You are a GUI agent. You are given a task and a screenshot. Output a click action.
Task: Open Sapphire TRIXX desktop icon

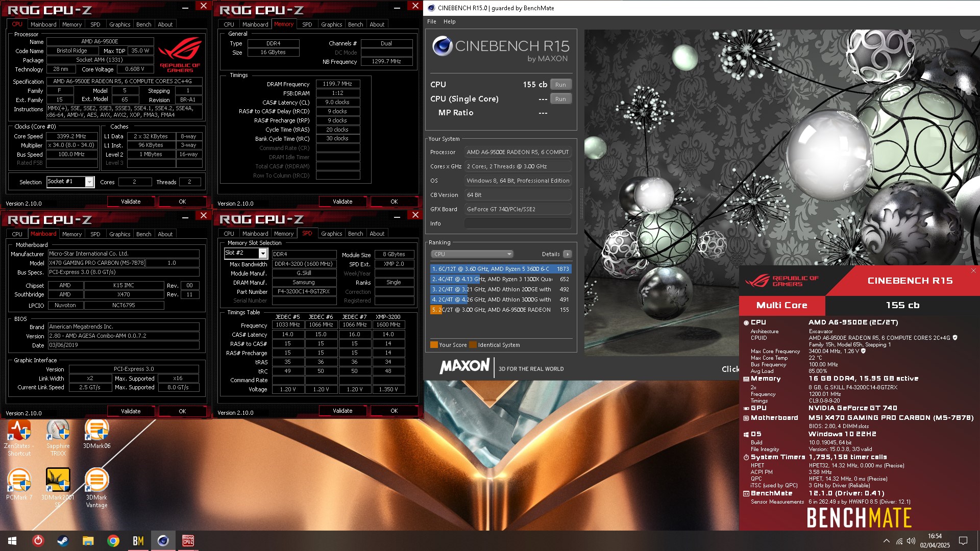coord(58,437)
